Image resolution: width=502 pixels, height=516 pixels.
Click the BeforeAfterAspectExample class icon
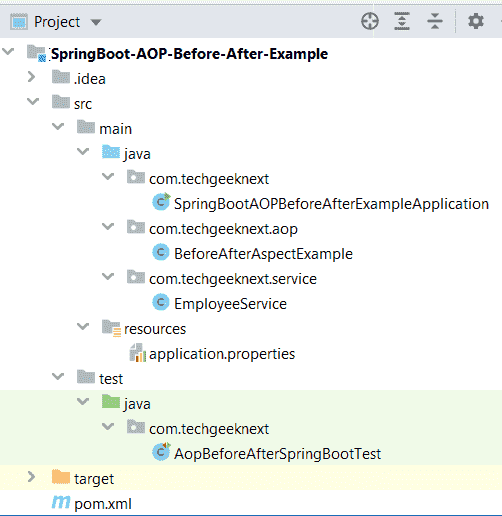[x=161, y=252]
